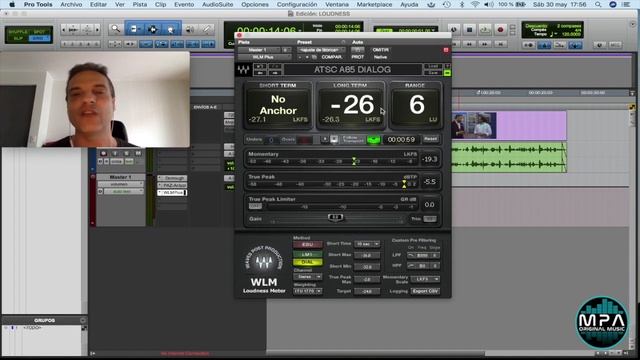
Task: Click the Trim button next to Gain
Action: click(429, 219)
